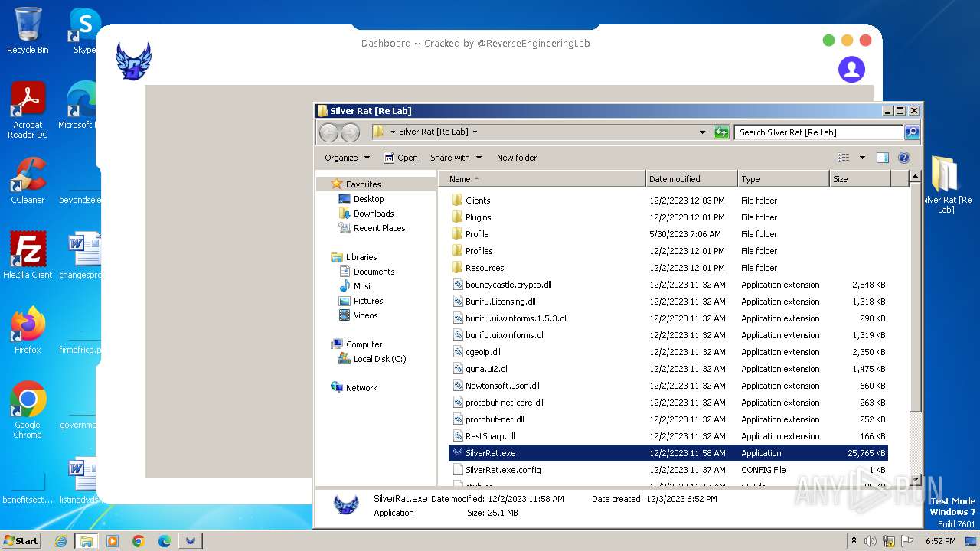
Task: Create a New folder
Action: [x=517, y=158]
